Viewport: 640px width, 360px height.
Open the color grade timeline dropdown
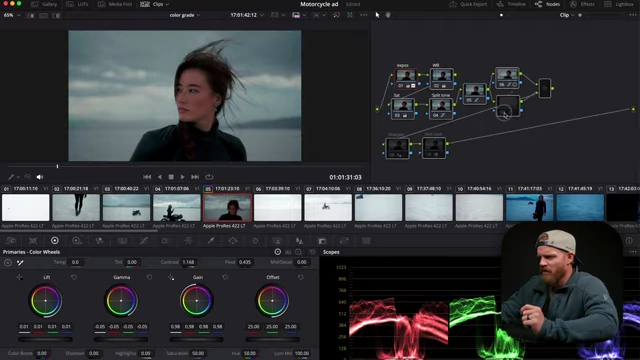184,15
